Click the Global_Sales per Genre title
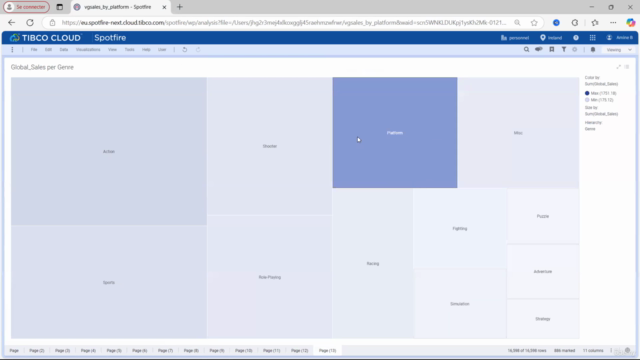The image size is (640, 360). point(42,67)
